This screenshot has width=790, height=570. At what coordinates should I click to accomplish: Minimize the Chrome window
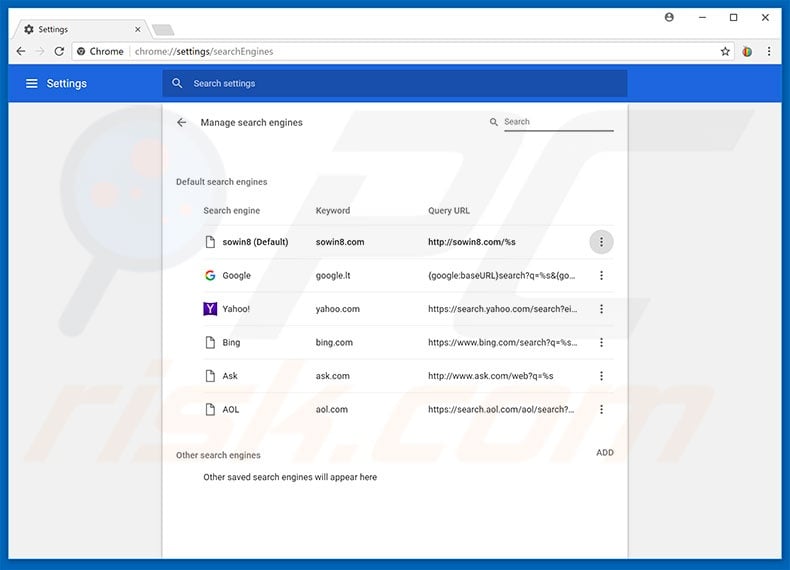pyautogui.click(x=702, y=17)
